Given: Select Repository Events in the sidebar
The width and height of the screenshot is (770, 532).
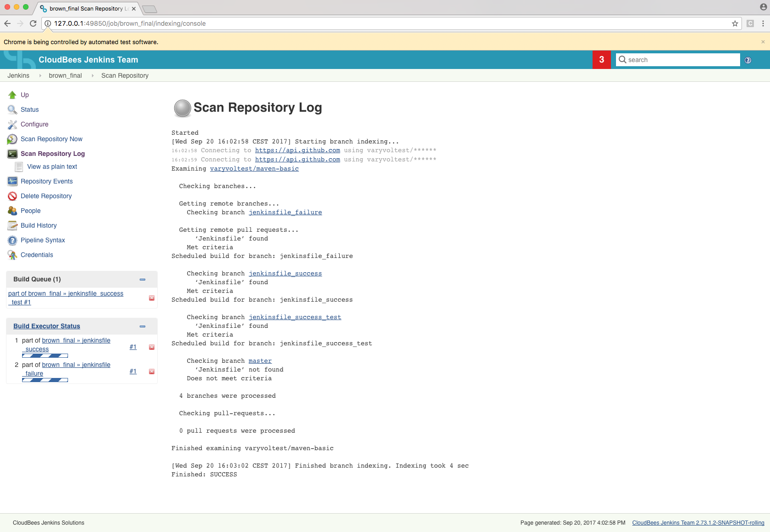Looking at the screenshot, I should point(46,181).
